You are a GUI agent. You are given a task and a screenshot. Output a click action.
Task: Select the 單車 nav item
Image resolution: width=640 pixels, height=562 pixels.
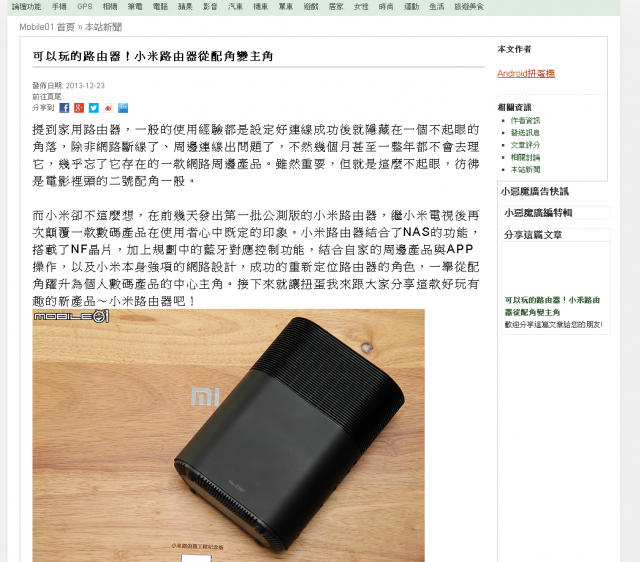(286, 7)
